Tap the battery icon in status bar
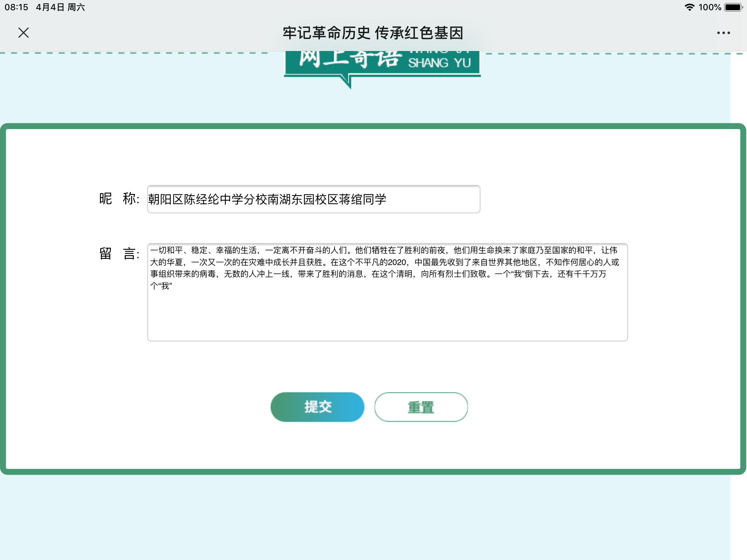This screenshot has height=560, width=747. (x=733, y=7)
